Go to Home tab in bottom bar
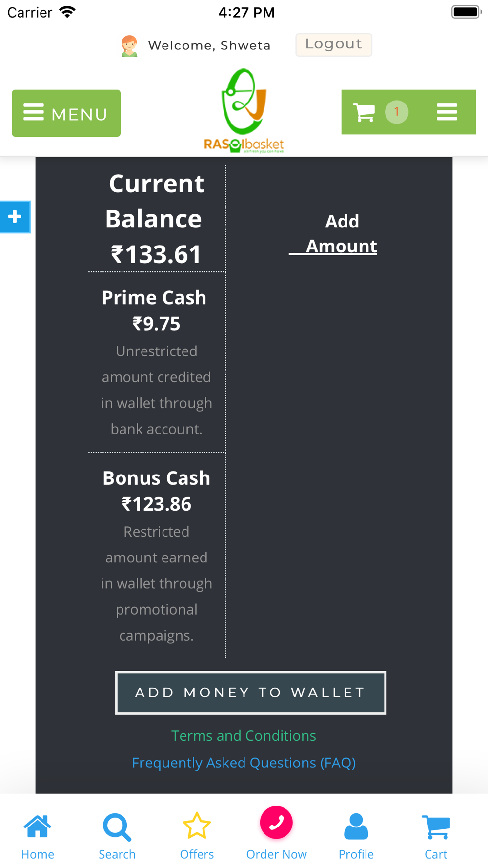488x868 pixels. pos(38,836)
